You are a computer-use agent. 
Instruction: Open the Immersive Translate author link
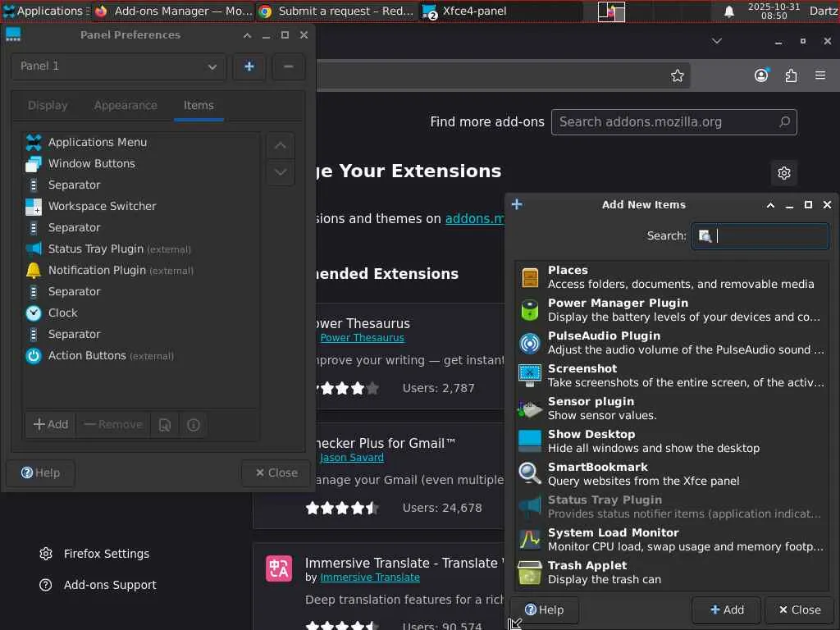click(x=370, y=577)
